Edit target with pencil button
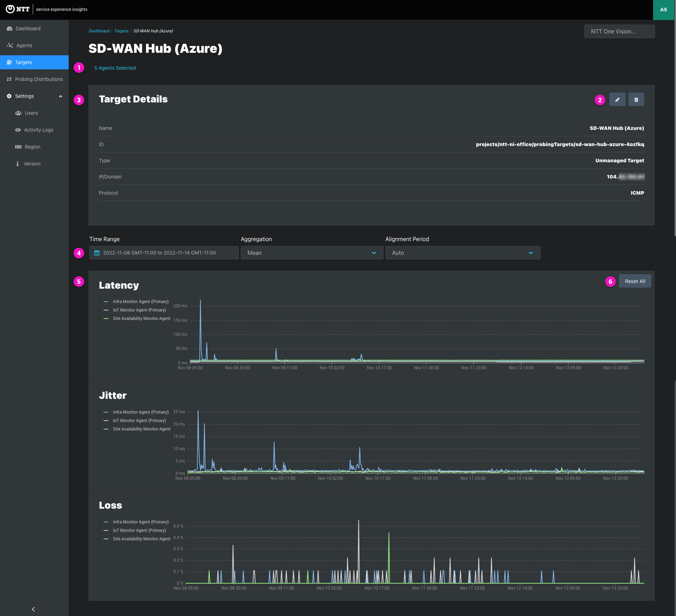This screenshot has height=616, width=676. pos(617,100)
